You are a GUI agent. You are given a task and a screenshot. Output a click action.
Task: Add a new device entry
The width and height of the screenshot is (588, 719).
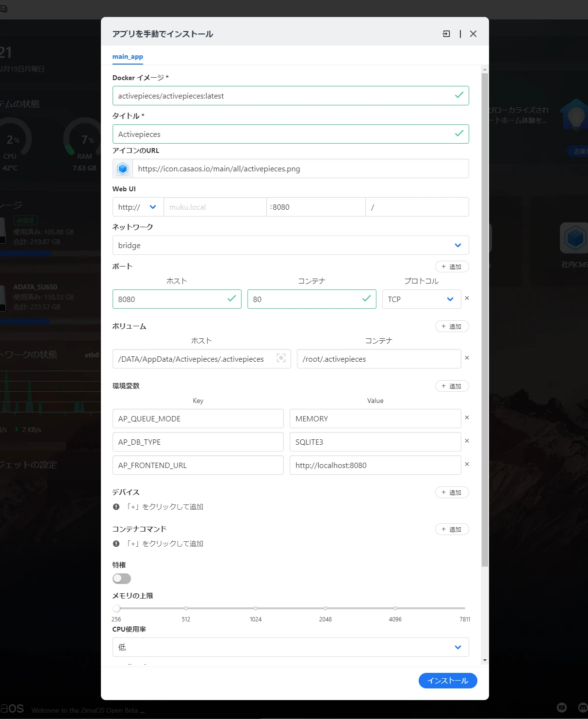click(x=452, y=492)
